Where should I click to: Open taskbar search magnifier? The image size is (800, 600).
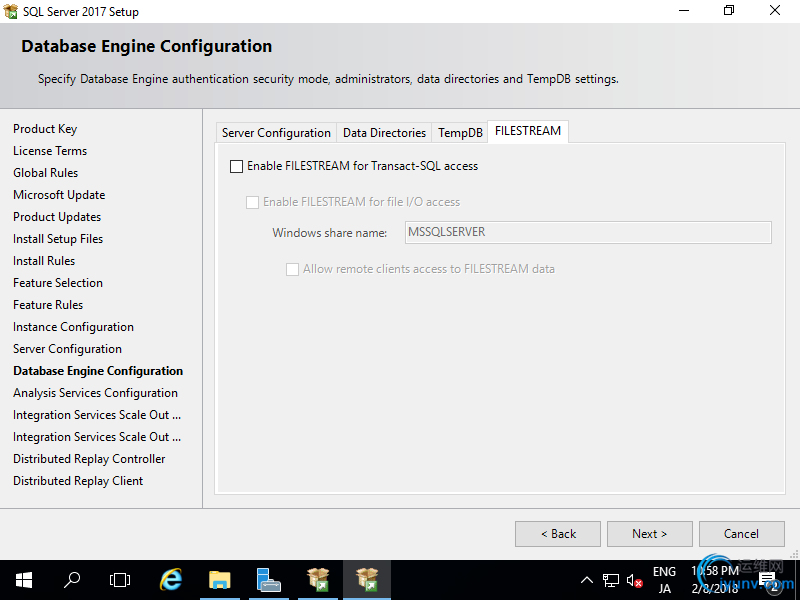click(x=72, y=580)
